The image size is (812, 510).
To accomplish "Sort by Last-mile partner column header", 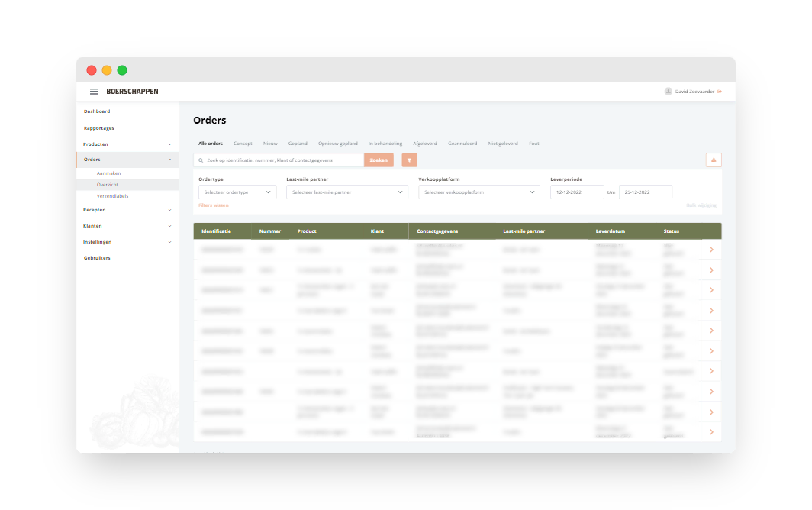I will click(x=524, y=231).
